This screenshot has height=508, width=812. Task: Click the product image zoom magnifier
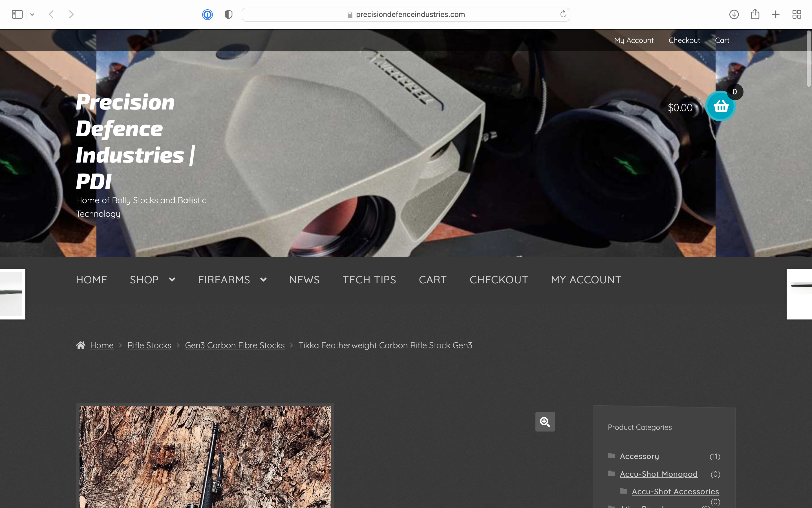click(545, 422)
